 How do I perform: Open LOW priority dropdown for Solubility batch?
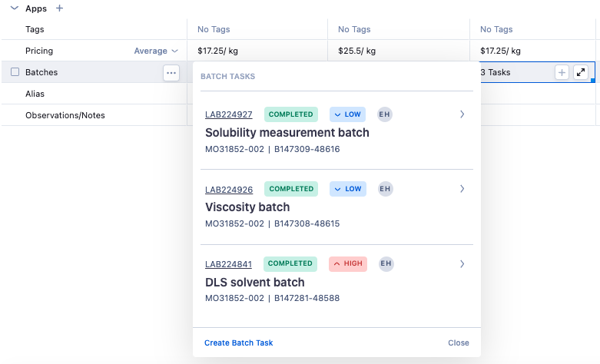click(347, 114)
